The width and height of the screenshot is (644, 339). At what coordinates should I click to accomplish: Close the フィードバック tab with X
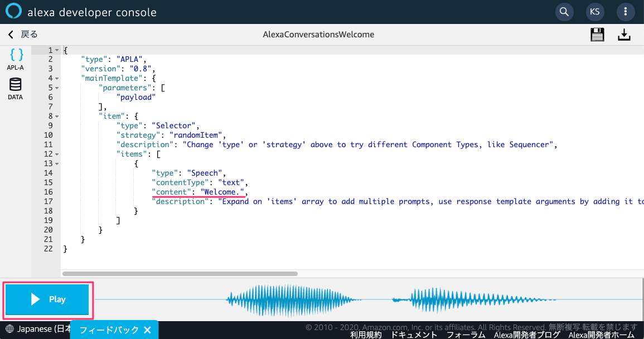click(148, 330)
